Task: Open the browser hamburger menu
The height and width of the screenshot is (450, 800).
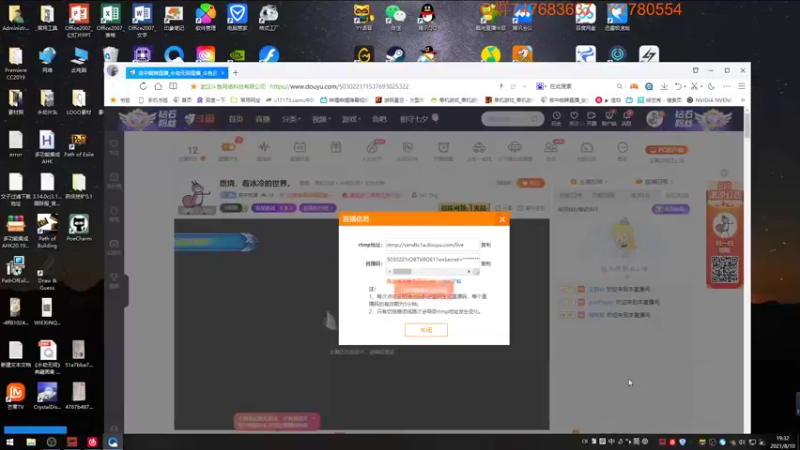Action: 742,86
